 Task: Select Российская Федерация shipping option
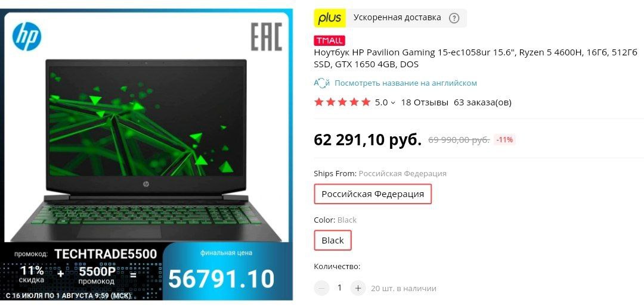373,194
